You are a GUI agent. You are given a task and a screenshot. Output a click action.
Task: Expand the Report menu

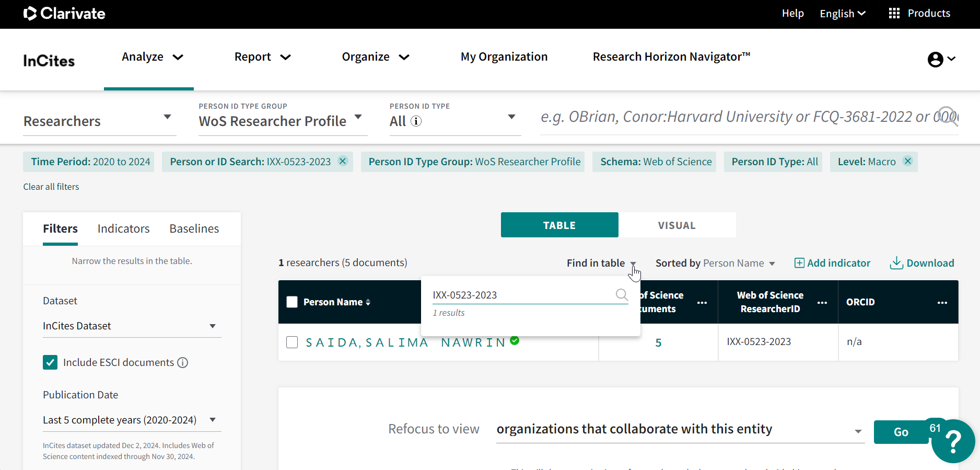tap(262, 57)
